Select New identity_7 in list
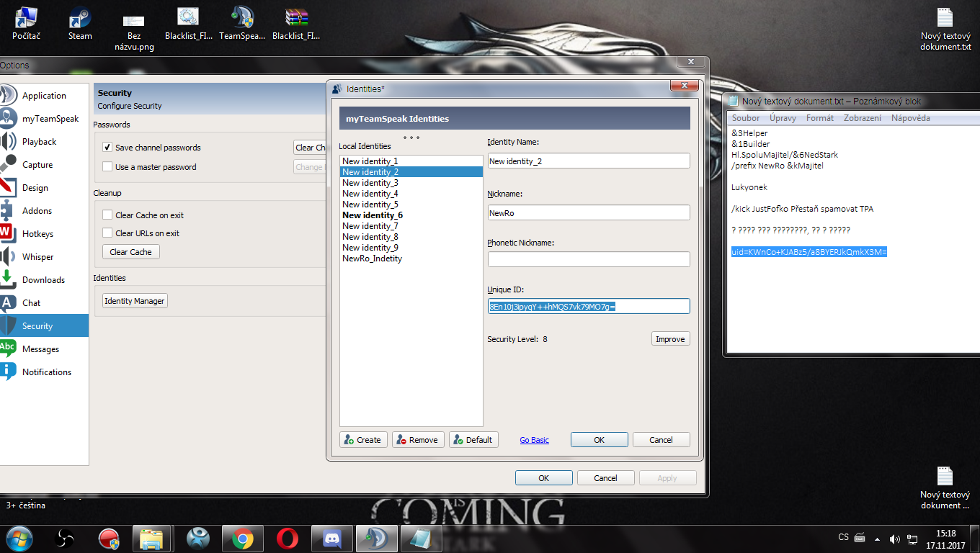Image resolution: width=980 pixels, height=553 pixels. click(411, 226)
